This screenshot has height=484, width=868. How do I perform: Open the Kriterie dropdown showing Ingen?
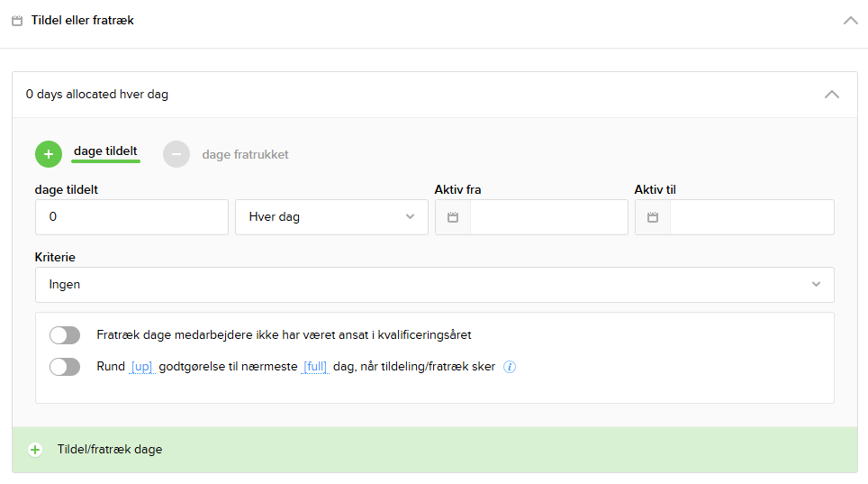pos(434,285)
